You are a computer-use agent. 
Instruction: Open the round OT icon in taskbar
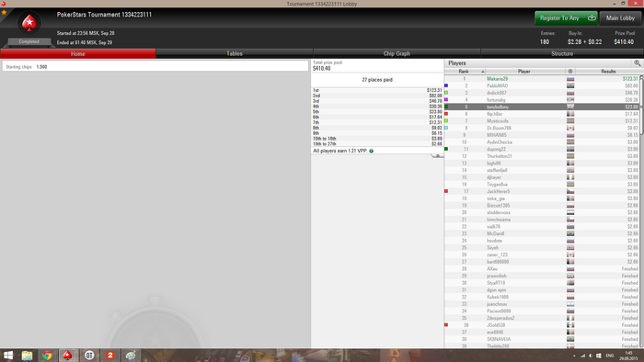[89, 355]
